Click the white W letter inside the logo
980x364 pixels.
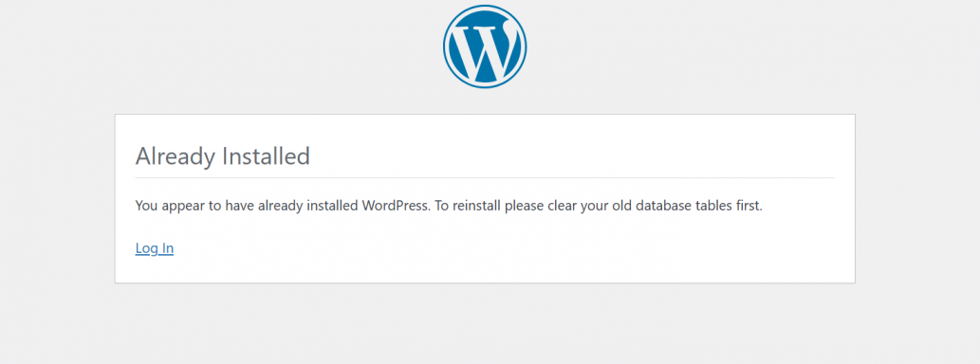pos(485,47)
